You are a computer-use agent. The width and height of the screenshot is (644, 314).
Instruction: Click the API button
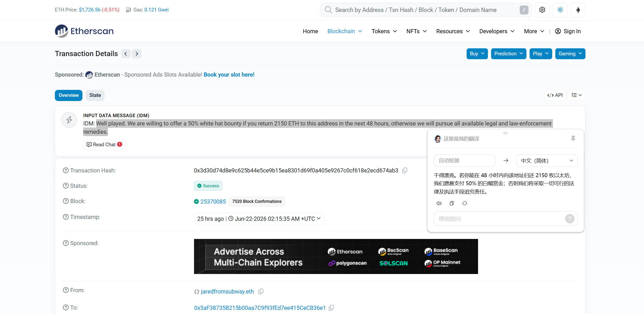click(x=555, y=95)
